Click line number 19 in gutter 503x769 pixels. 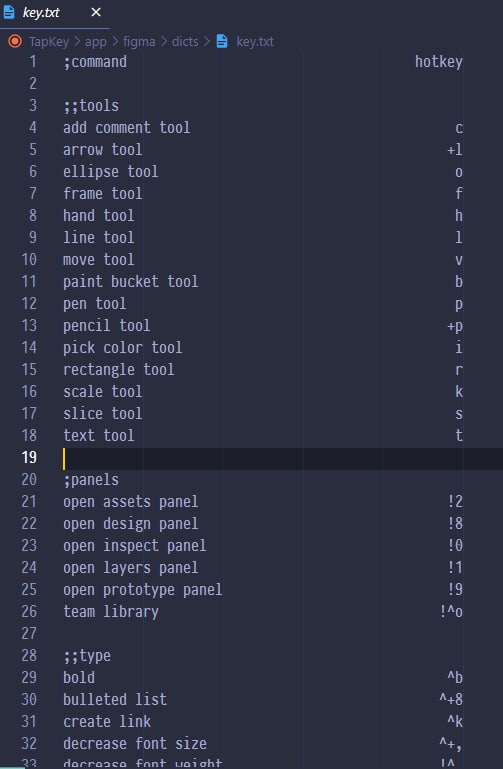pyautogui.click(x=29, y=457)
